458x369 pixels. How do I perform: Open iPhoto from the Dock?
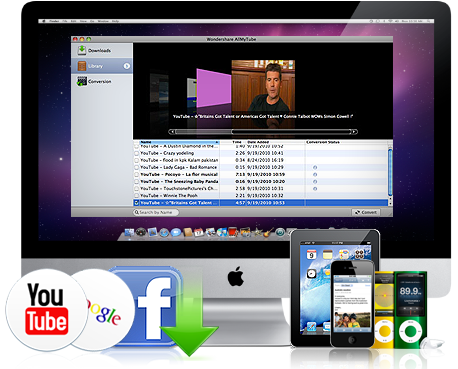pyautogui.click(x=245, y=232)
